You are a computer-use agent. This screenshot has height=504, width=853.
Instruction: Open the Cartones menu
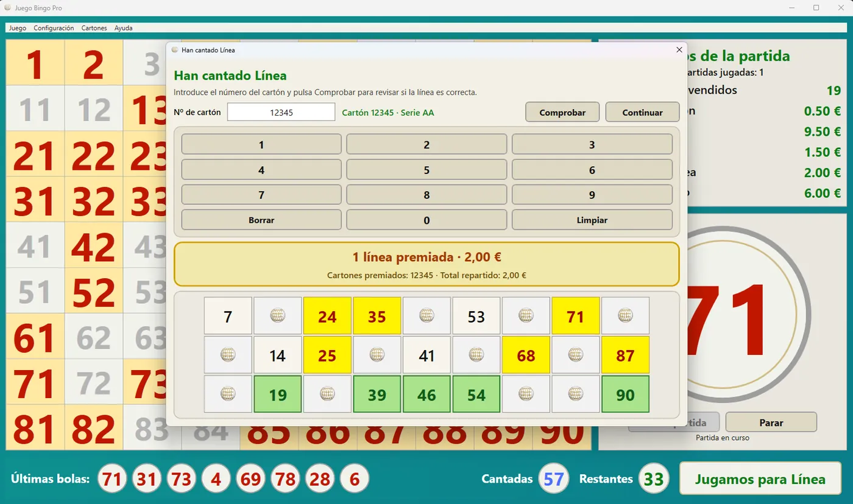(94, 28)
